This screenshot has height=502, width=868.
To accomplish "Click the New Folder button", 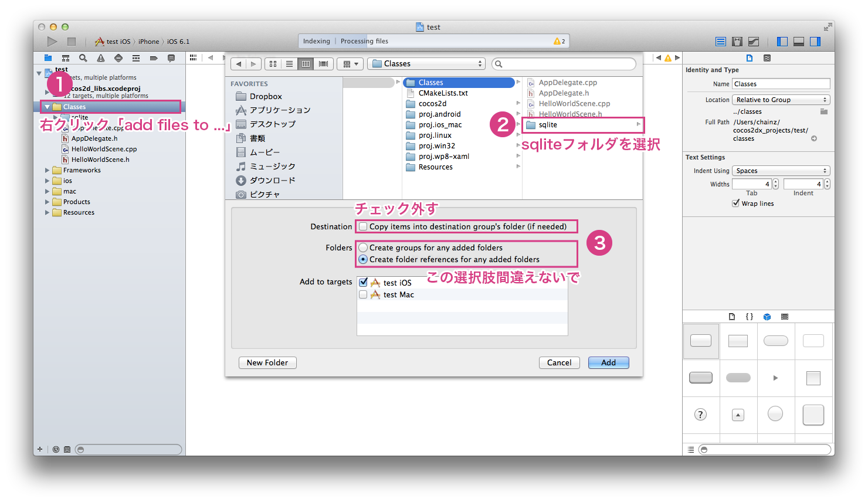I will click(267, 362).
